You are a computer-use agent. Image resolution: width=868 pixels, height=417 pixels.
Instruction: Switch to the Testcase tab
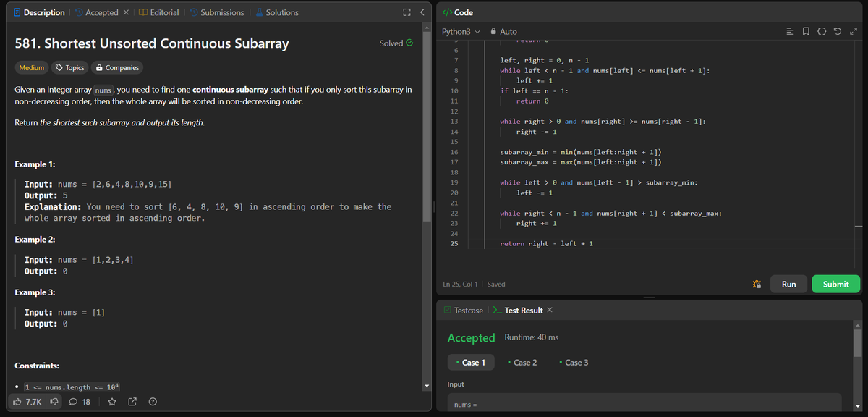pyautogui.click(x=463, y=311)
